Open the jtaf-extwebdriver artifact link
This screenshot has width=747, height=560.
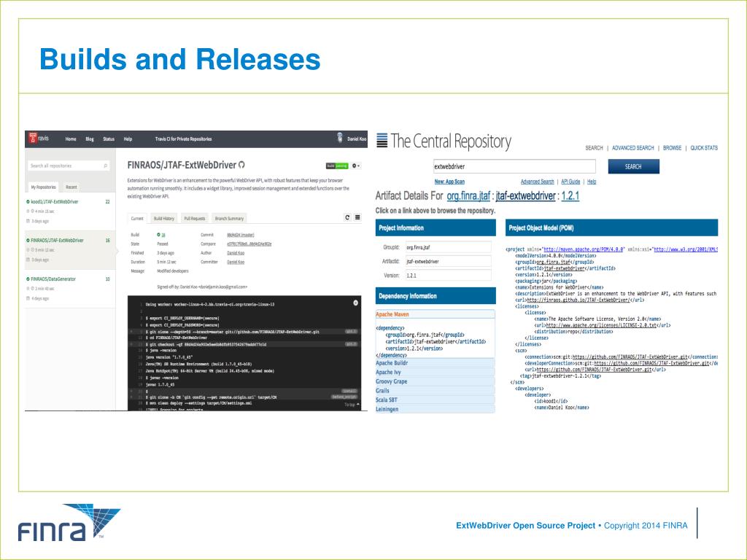point(525,195)
